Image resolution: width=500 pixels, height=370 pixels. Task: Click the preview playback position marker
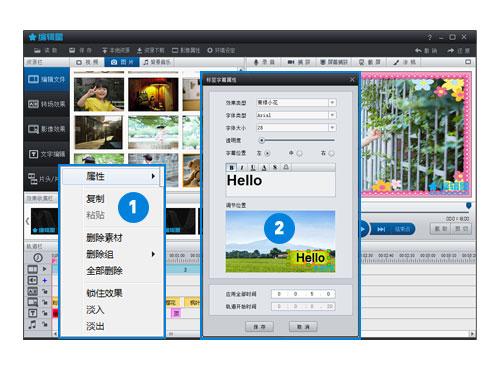[469, 206]
